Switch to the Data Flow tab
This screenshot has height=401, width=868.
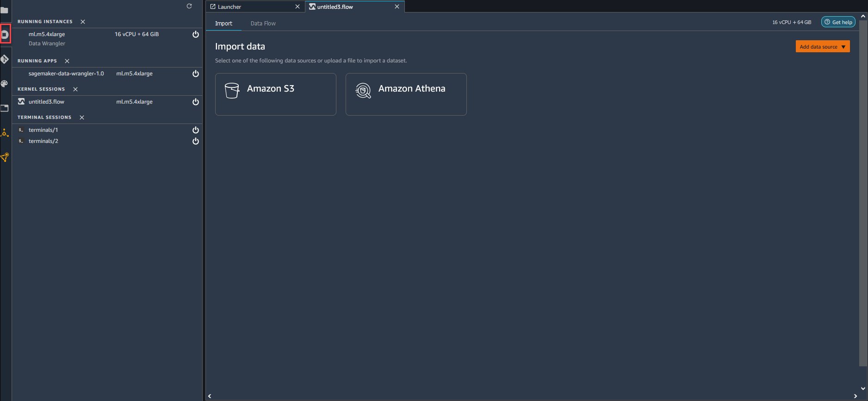coord(263,23)
